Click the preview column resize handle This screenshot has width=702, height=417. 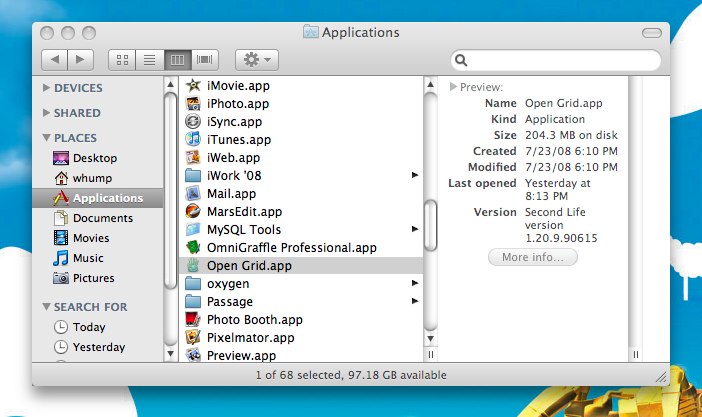[636, 354]
